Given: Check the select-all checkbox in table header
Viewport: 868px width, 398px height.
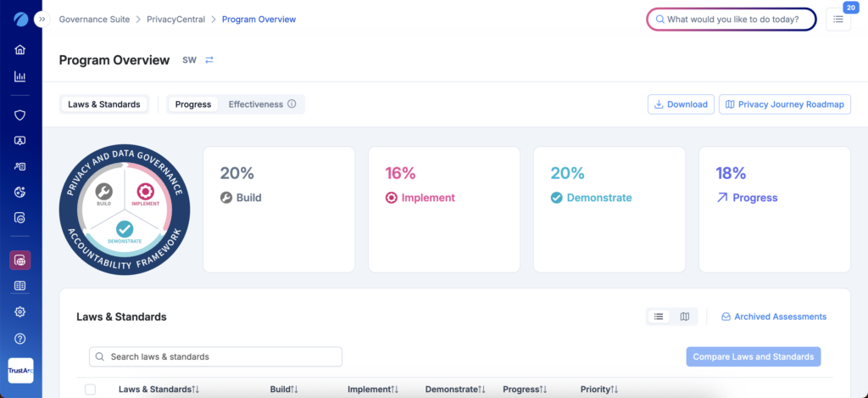Looking at the screenshot, I should coord(90,390).
